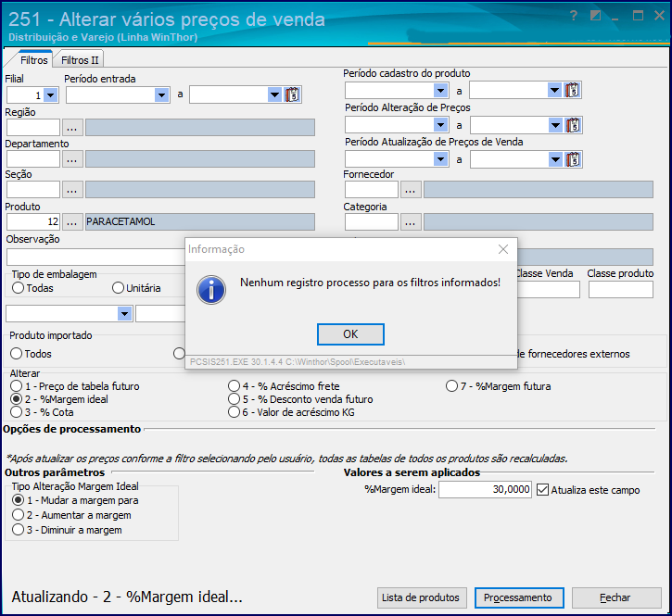
Task: Toggle Atualiza este campo checkbox
Action: point(542,490)
